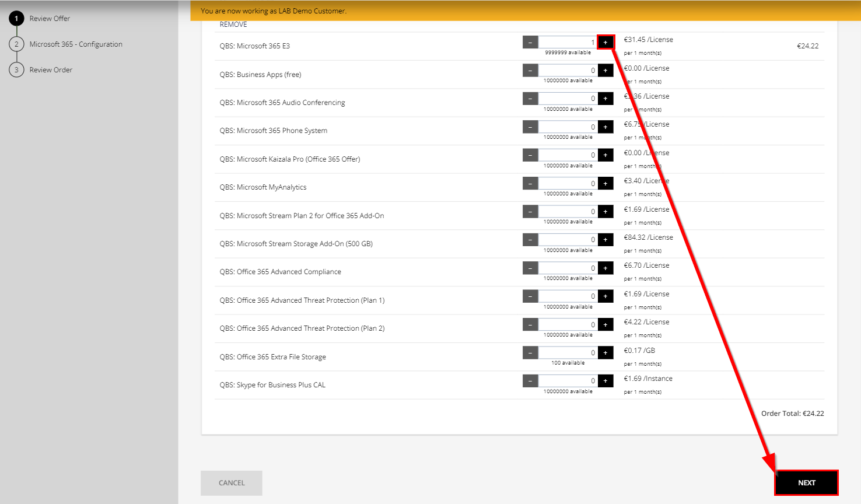Click minus for Microsoft MyAnalytics

530,183
